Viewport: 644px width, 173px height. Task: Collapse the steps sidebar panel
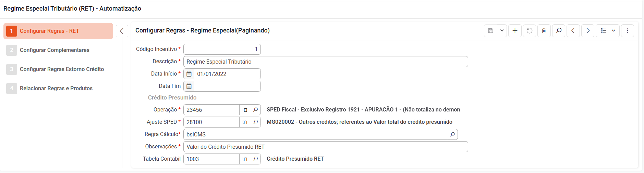tap(122, 31)
